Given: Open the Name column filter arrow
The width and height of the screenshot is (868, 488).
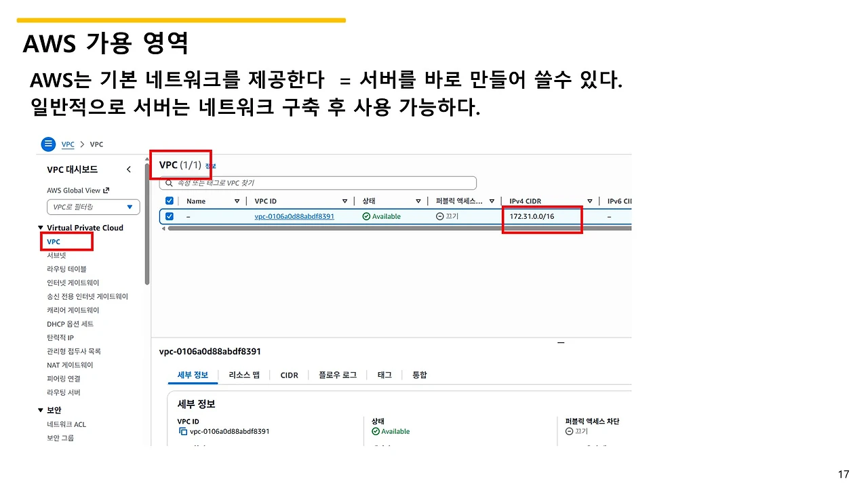Looking at the screenshot, I should (x=236, y=201).
